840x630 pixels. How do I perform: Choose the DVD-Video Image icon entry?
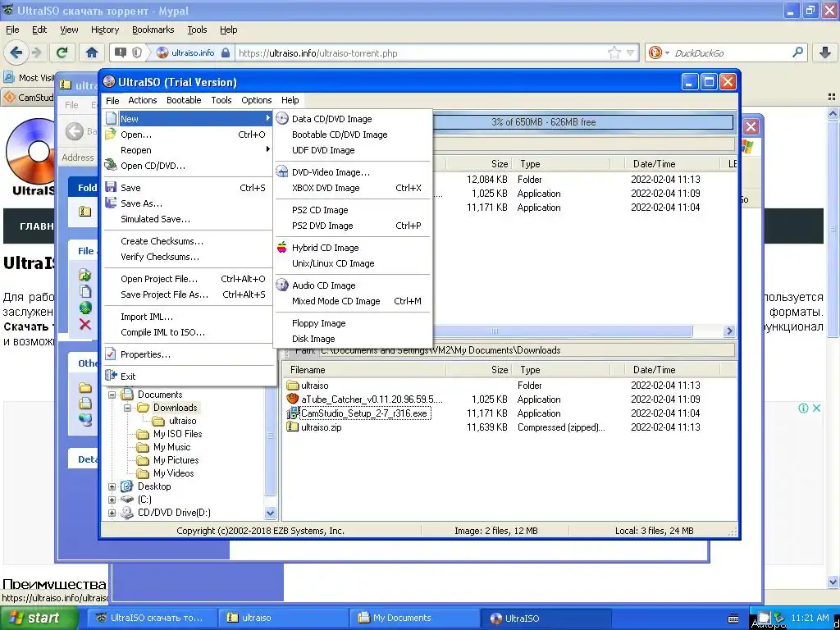point(282,172)
